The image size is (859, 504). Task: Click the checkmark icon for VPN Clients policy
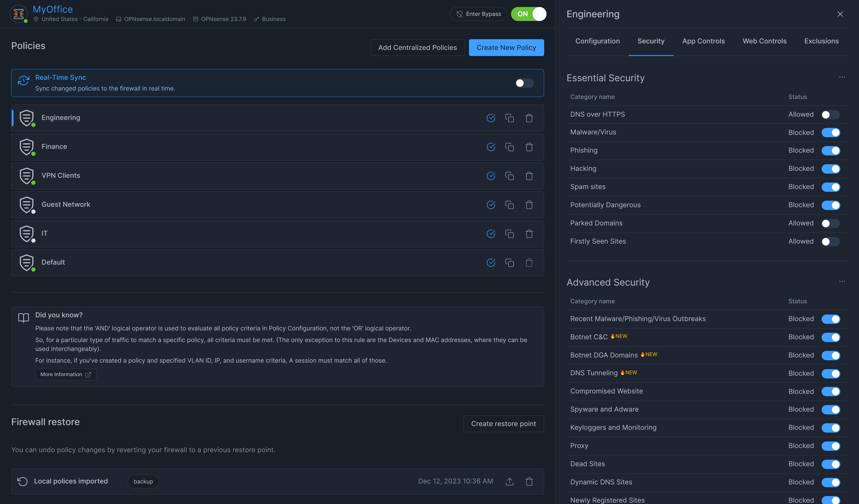pos(491,176)
